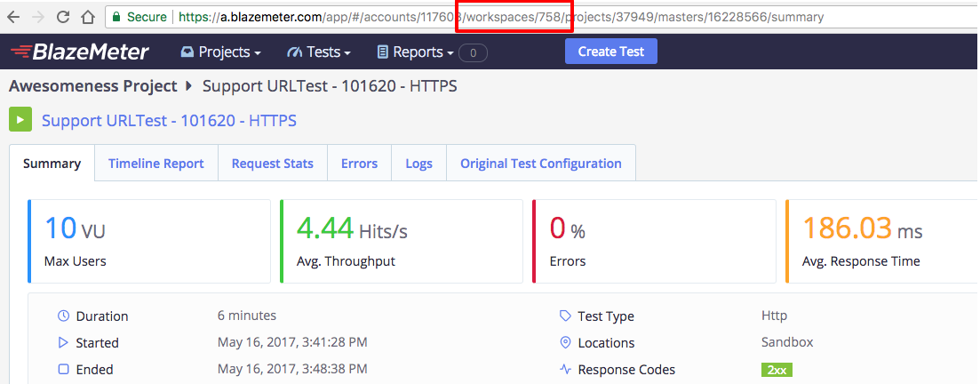This screenshot has width=980, height=384.
Task: Click the Create Test button
Action: pos(610,52)
